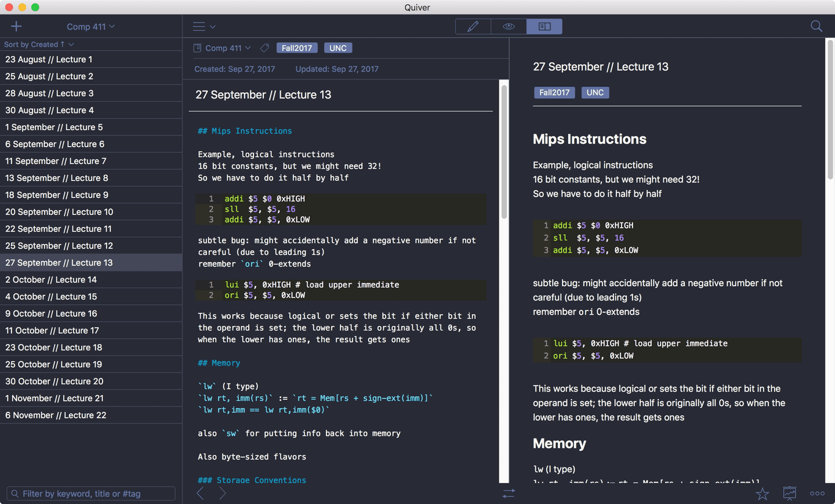Screen dimensions: 835x504
Task: Open the more options ellipsis menu
Action: pyautogui.click(x=817, y=494)
